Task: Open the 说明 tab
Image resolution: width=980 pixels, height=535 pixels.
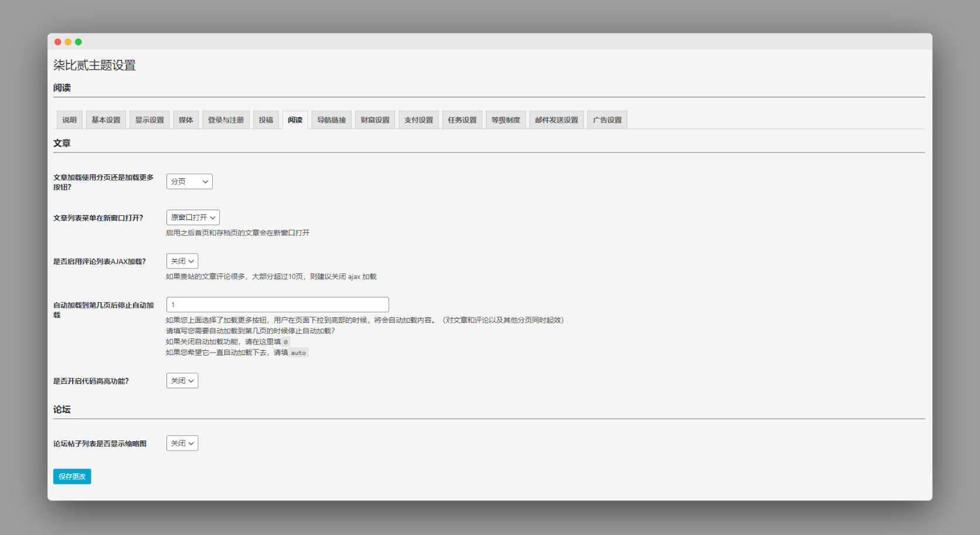Action: tap(69, 120)
